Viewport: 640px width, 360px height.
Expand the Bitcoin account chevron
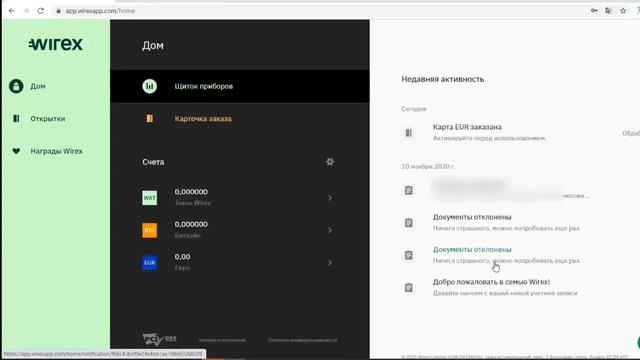[330, 230]
